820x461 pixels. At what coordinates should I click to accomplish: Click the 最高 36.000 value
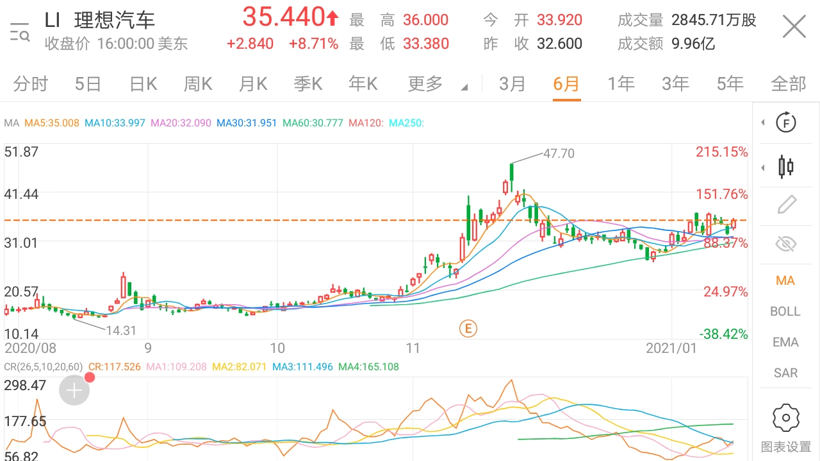point(426,20)
